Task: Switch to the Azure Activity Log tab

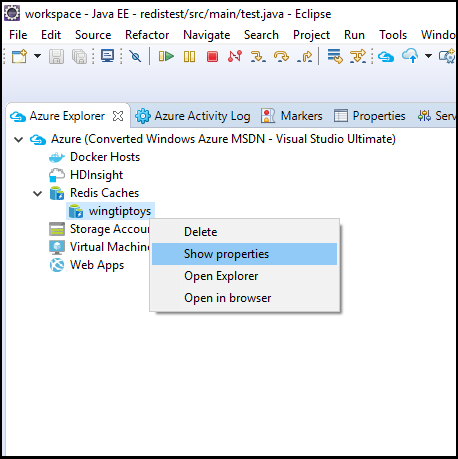Action: [193, 116]
